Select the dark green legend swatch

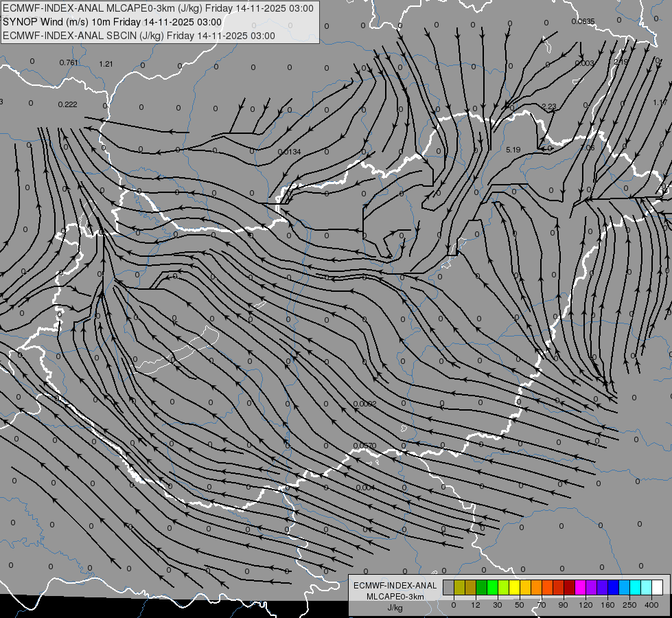482,588
